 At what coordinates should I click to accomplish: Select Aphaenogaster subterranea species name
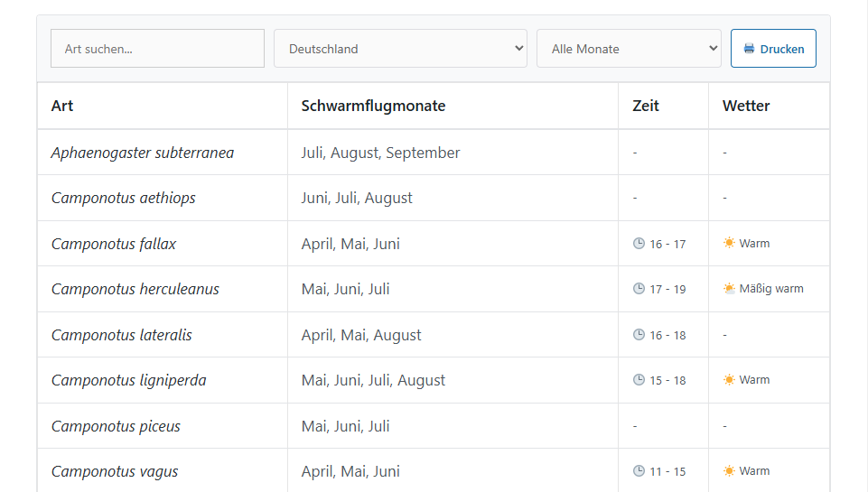143,153
